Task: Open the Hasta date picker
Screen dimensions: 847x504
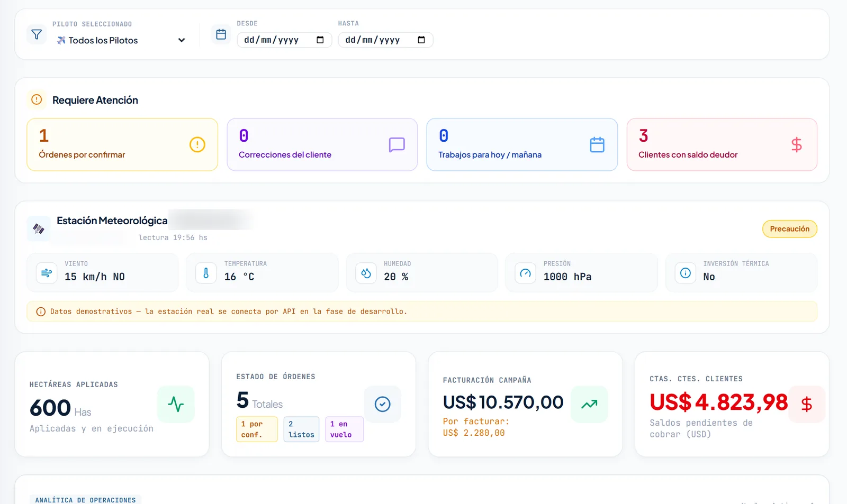Action: click(x=421, y=40)
